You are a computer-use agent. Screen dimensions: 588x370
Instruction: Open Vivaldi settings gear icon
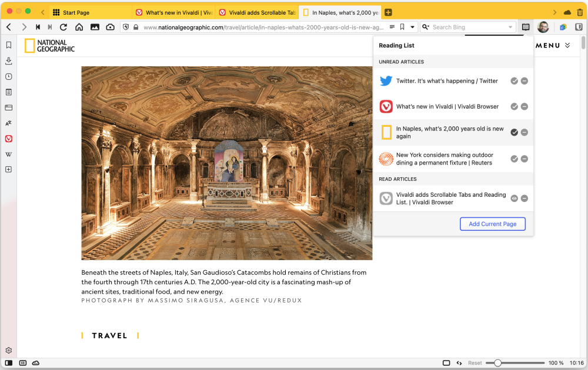9,351
